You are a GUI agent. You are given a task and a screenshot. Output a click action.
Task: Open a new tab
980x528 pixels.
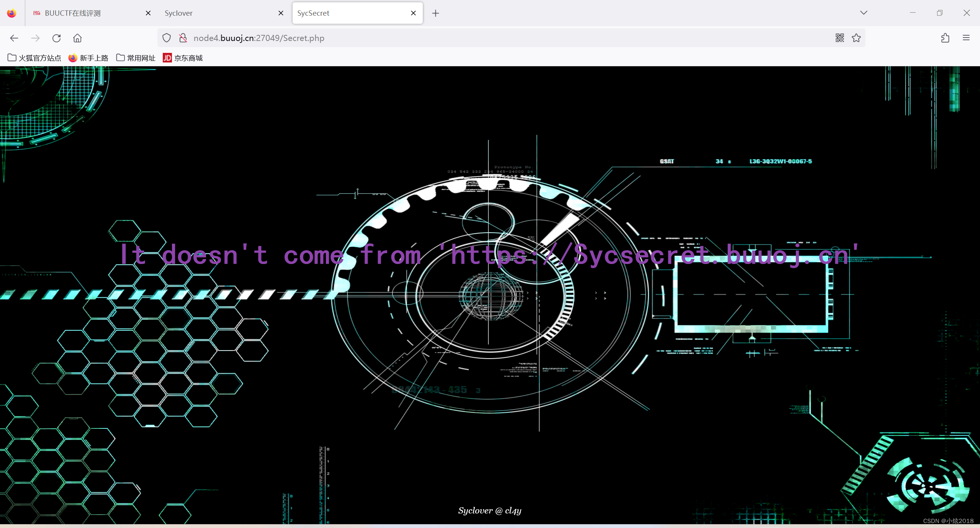(435, 13)
